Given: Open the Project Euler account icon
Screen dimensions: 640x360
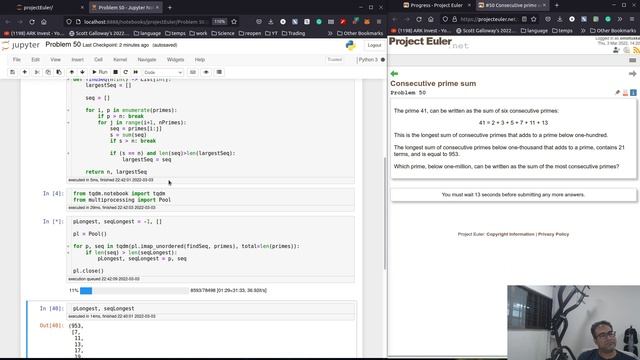Looking at the screenshot, I should click(x=616, y=50).
